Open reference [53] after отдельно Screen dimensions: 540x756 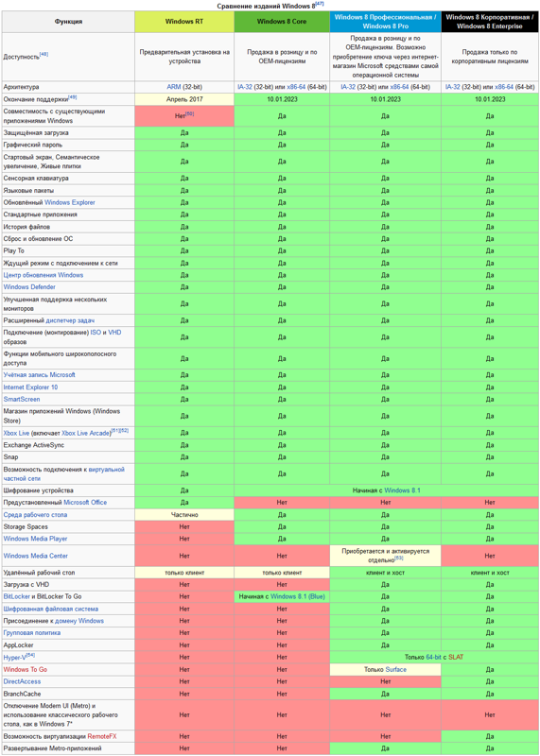coord(399,558)
